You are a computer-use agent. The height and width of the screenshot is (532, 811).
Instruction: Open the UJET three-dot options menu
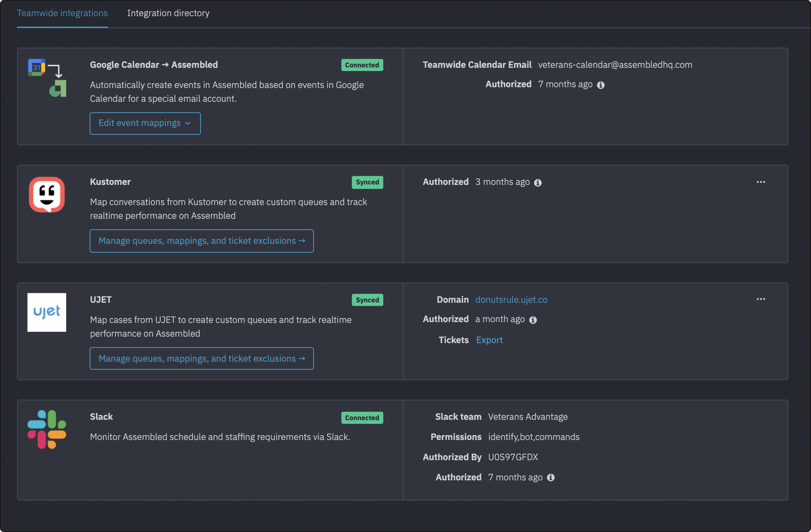pos(761,299)
